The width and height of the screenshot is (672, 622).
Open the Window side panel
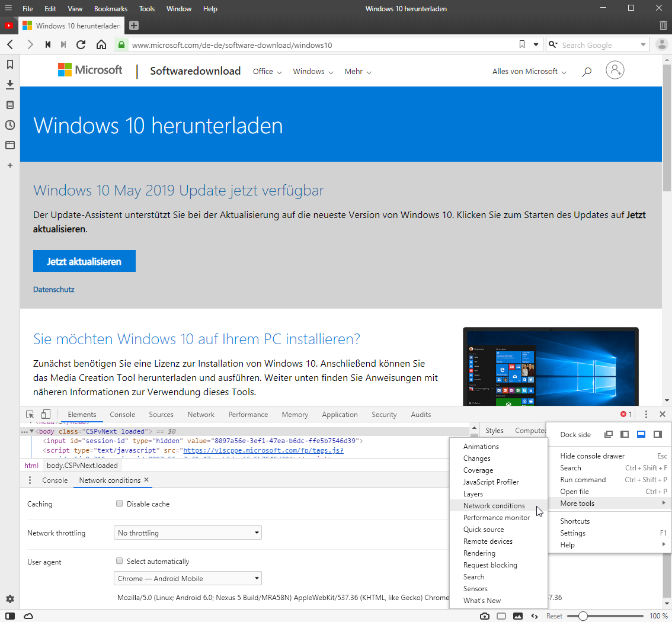tap(10, 145)
